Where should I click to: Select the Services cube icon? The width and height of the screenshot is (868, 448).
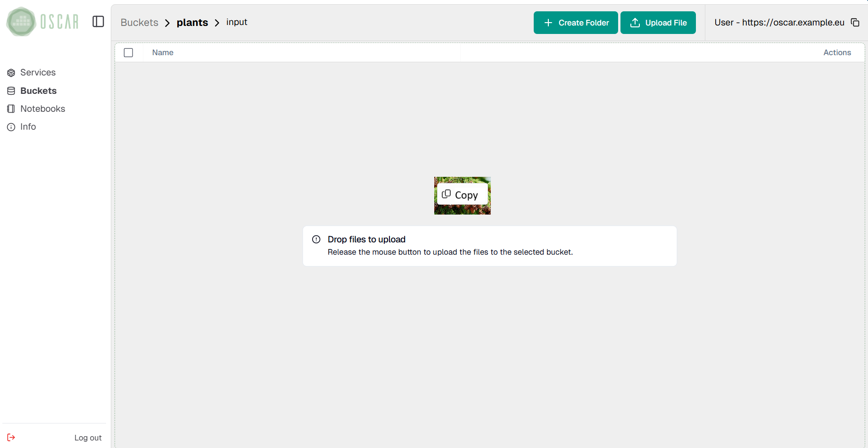tap(10, 72)
